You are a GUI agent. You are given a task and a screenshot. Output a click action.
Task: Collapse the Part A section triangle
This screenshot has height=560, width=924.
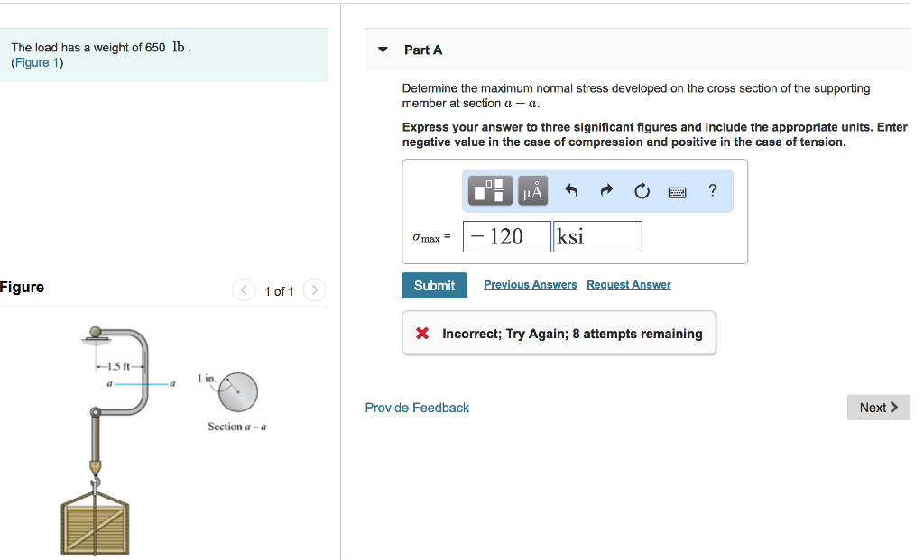coord(383,50)
